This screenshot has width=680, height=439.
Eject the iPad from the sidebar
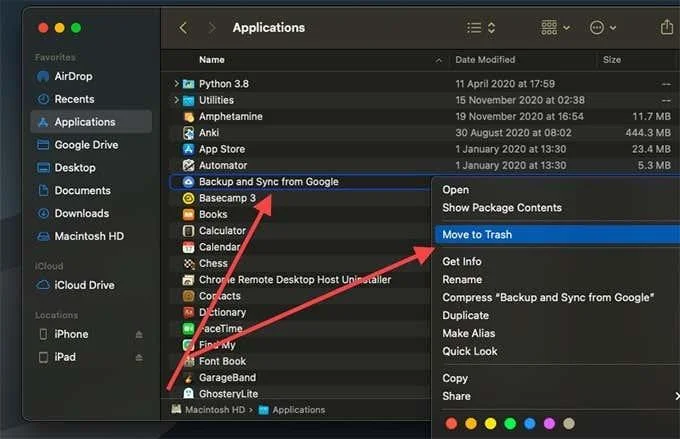tap(139, 357)
